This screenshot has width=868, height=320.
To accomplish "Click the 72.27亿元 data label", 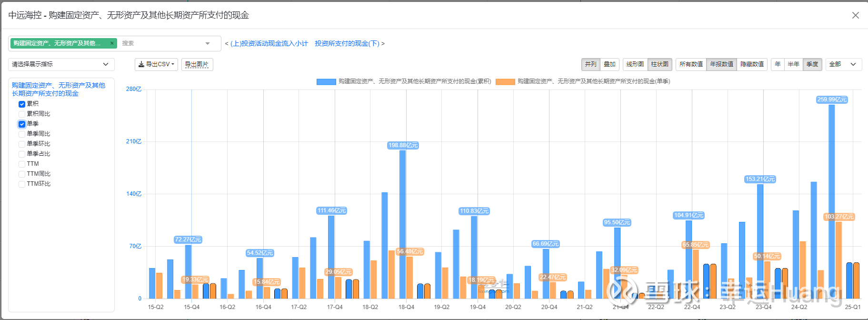I will point(188,240).
